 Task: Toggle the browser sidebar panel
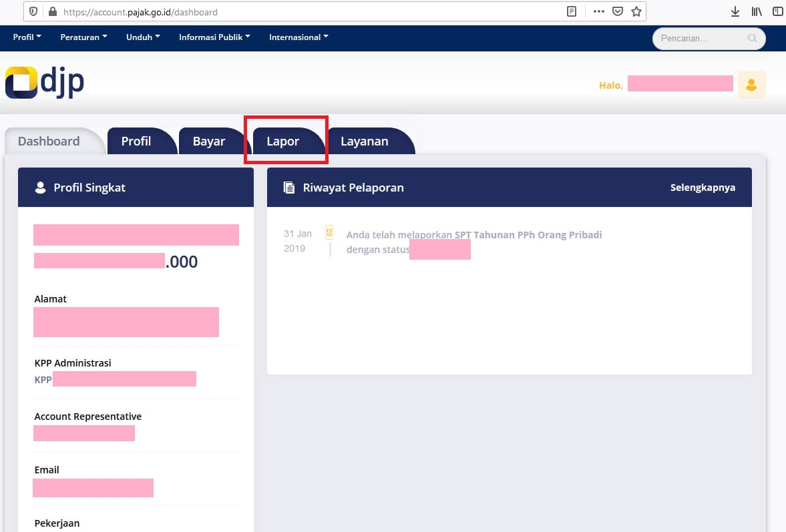coord(777,11)
